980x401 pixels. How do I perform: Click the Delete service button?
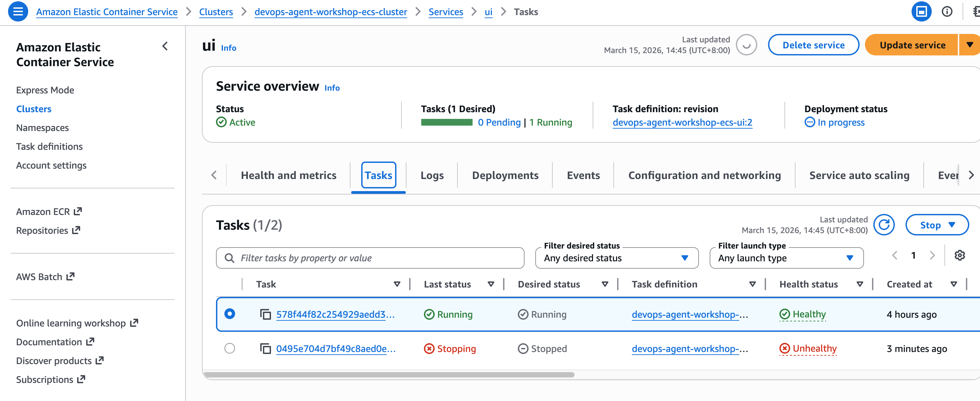813,45
